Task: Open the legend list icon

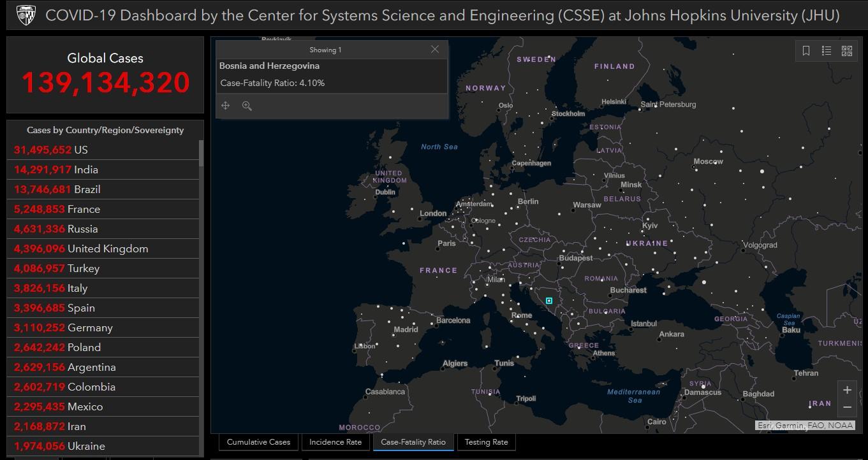Action: click(x=827, y=51)
